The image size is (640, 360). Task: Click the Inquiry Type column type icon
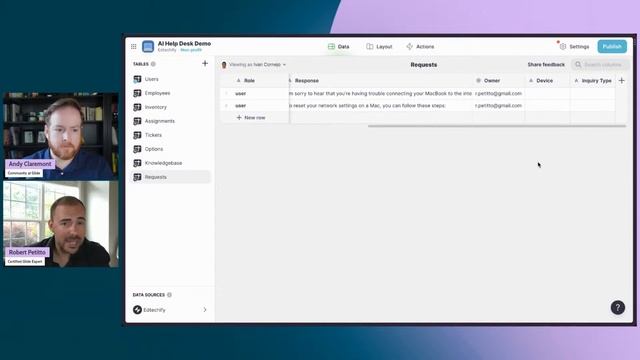(x=576, y=80)
